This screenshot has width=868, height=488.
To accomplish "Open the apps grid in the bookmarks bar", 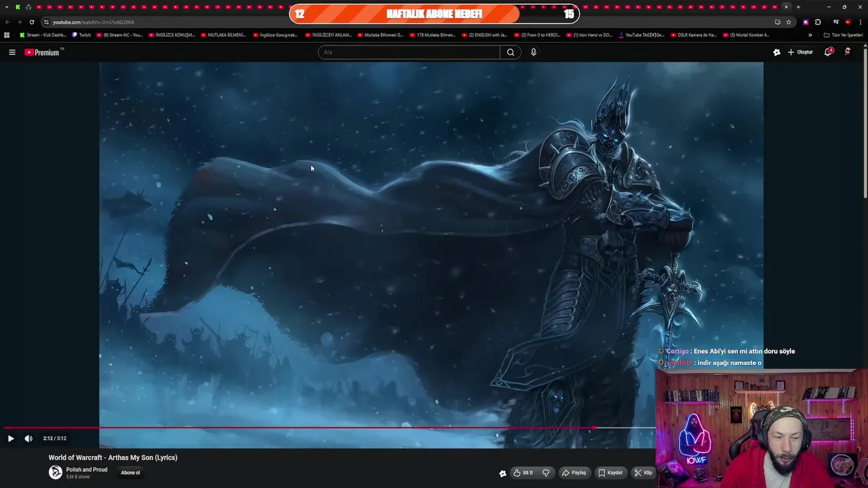I will (7, 35).
